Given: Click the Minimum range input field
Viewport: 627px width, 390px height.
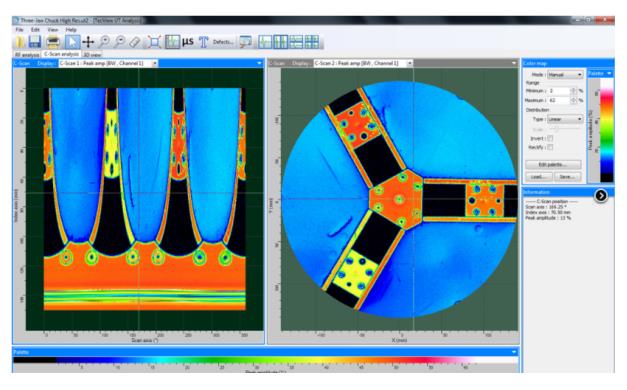Looking at the screenshot, I should [x=559, y=91].
